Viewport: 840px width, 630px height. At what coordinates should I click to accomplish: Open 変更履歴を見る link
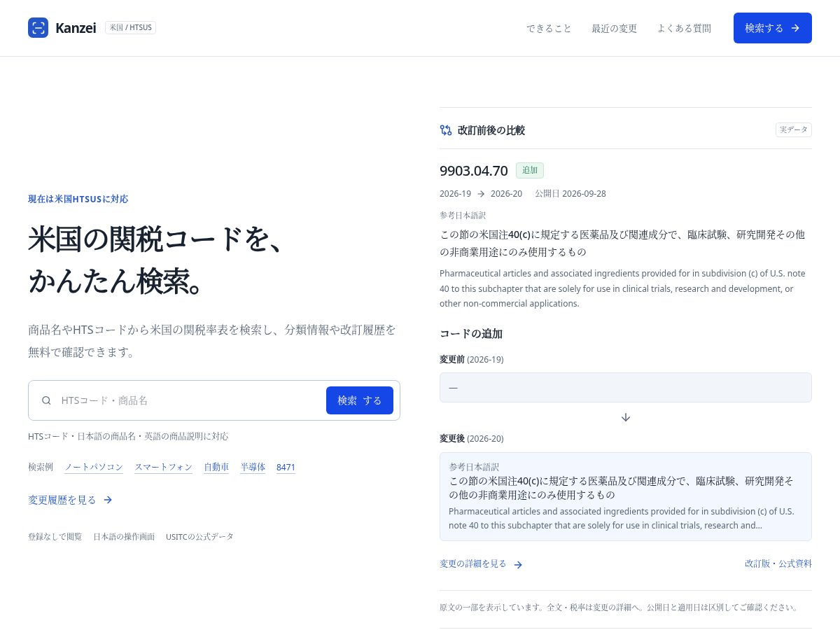70,500
